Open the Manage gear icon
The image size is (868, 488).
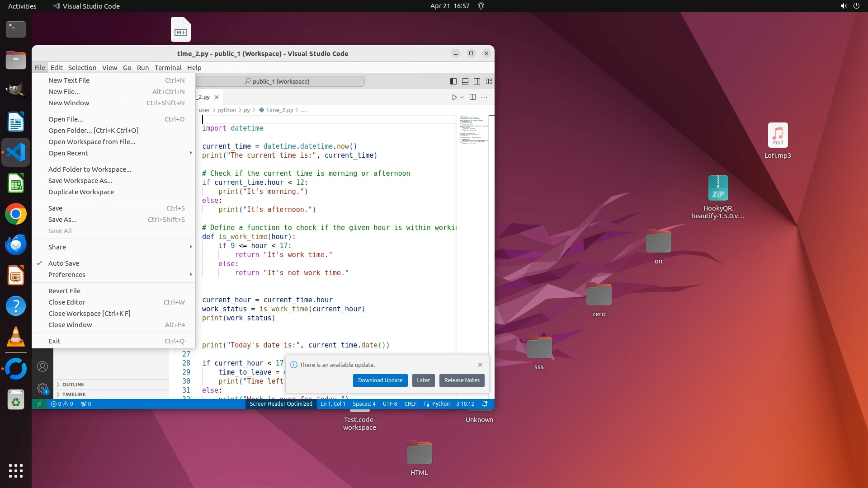42,388
